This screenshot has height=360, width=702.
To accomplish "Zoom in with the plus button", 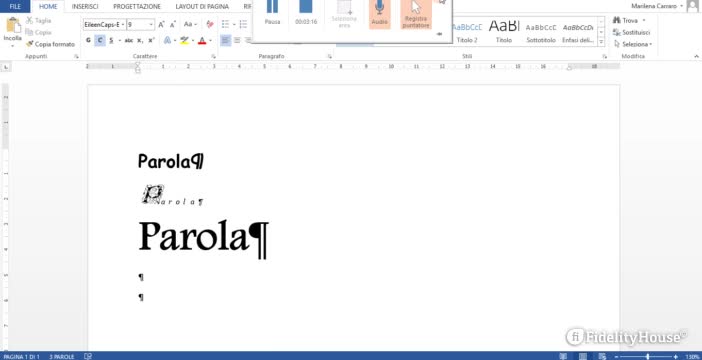I will [x=676, y=356].
